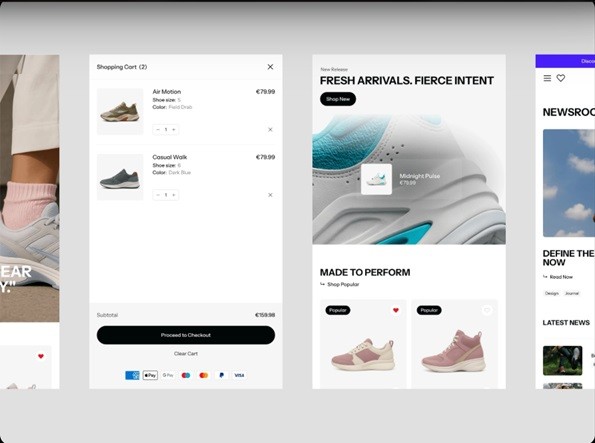Select the Apple Pay payment icon
The height and width of the screenshot is (443, 595).
tap(150, 375)
